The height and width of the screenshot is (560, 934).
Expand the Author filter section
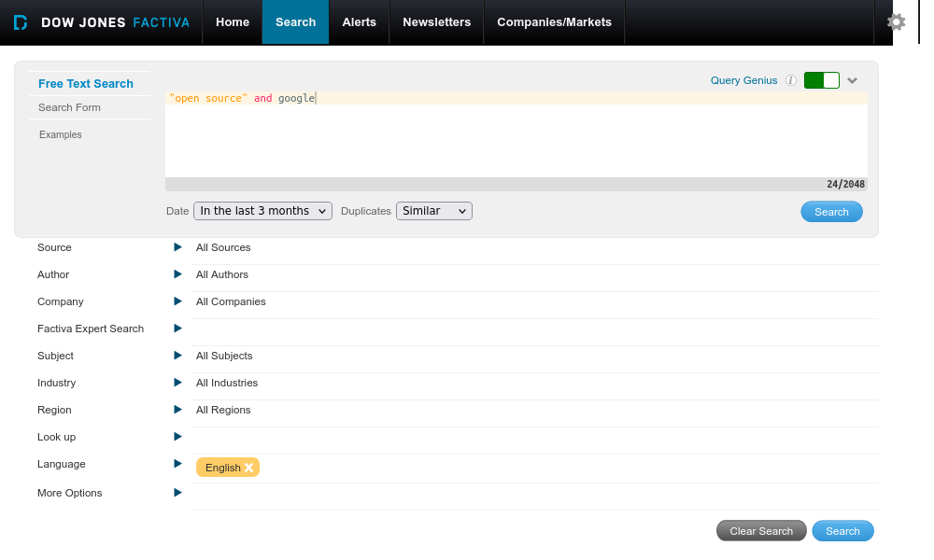tap(177, 274)
